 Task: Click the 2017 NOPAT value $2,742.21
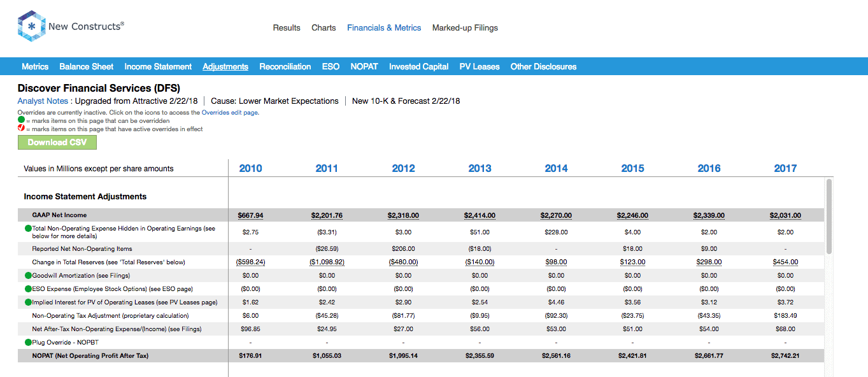pos(785,356)
